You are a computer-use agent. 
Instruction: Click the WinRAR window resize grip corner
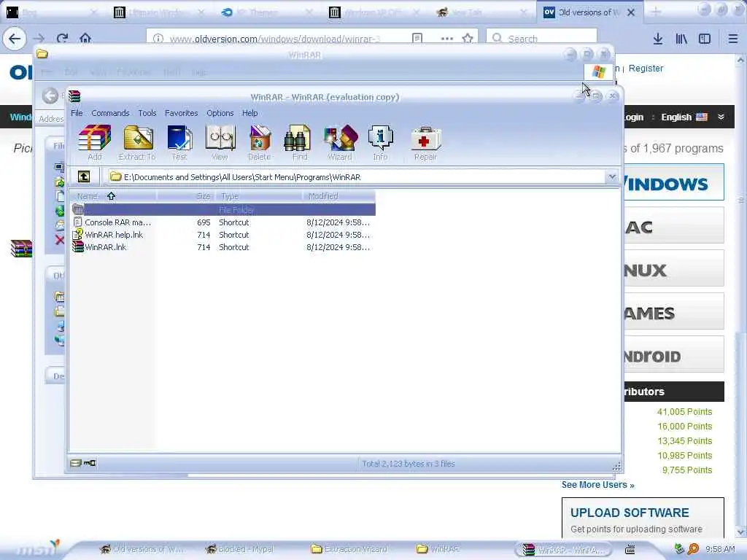[x=616, y=466]
